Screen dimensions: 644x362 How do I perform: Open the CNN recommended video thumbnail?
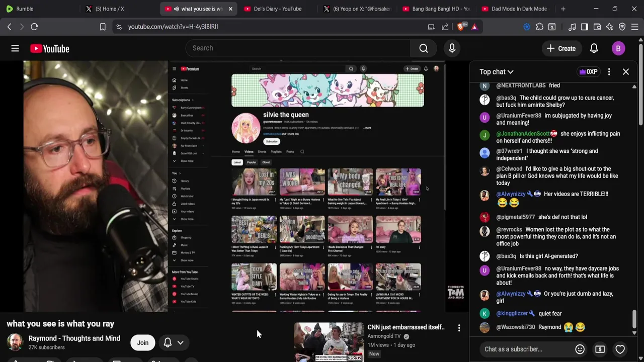329,342
